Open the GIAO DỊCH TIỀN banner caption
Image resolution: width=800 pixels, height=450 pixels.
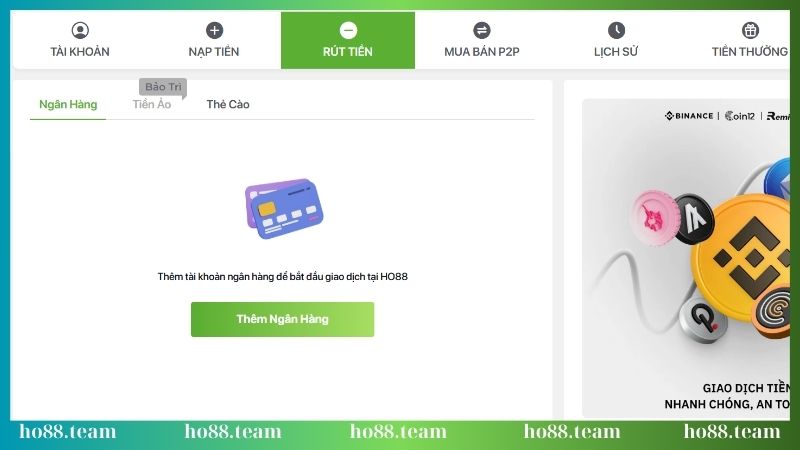[x=746, y=388]
